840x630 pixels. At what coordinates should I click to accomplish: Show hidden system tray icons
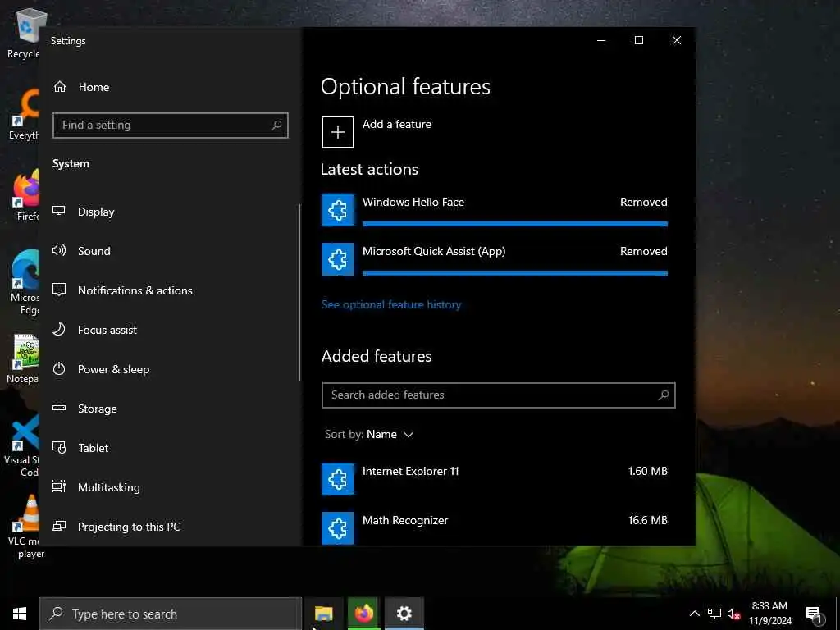(694, 614)
